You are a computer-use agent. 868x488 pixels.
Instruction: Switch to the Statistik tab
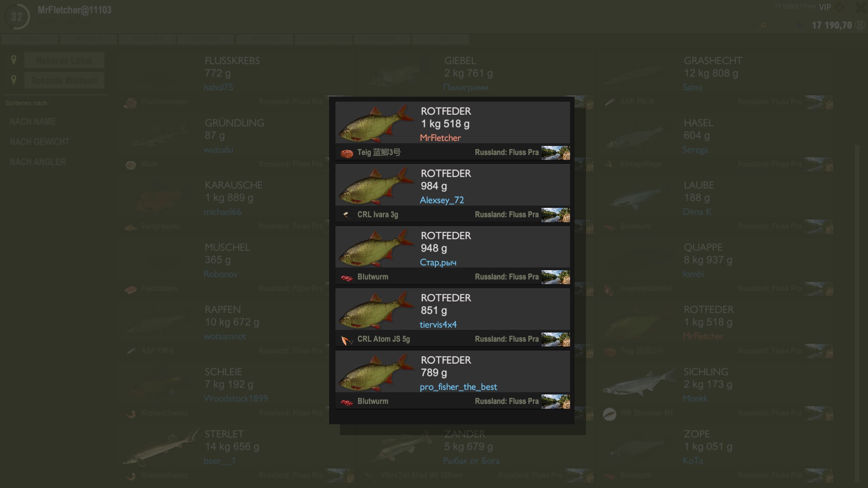[x=206, y=40]
